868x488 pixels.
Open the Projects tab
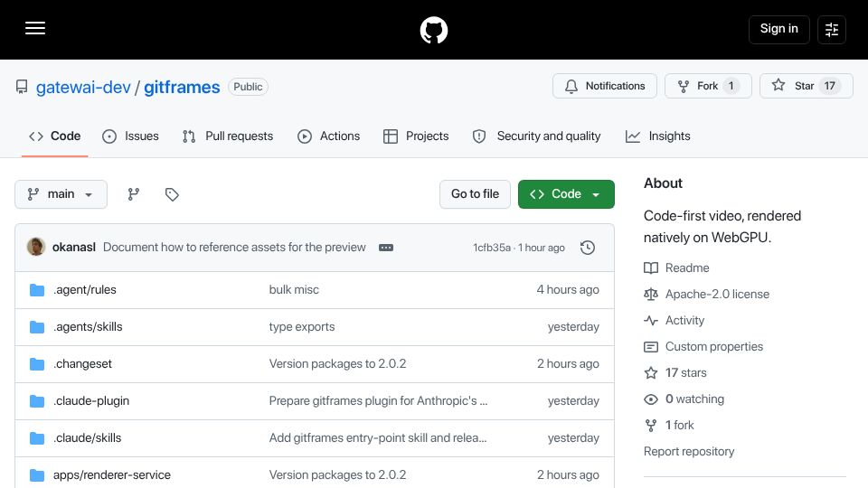416,136
